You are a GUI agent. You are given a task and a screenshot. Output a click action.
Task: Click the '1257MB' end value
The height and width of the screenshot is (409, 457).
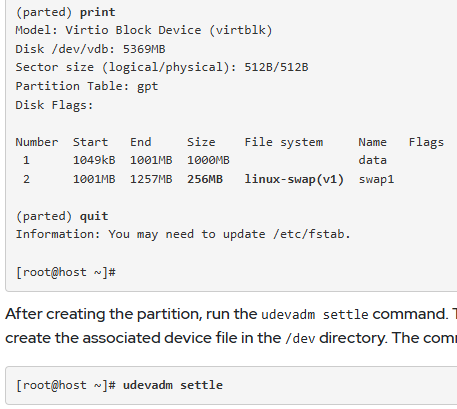151,179
